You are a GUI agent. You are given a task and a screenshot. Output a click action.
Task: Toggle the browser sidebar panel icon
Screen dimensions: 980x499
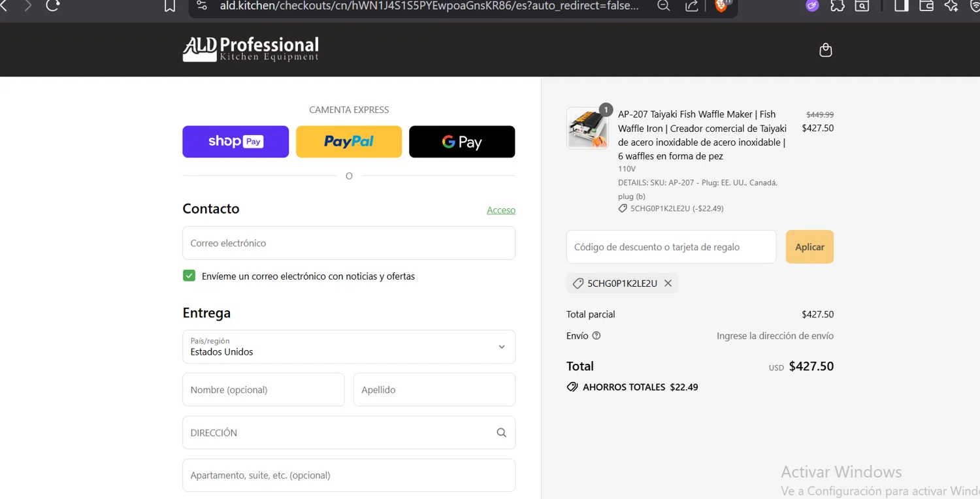point(902,6)
